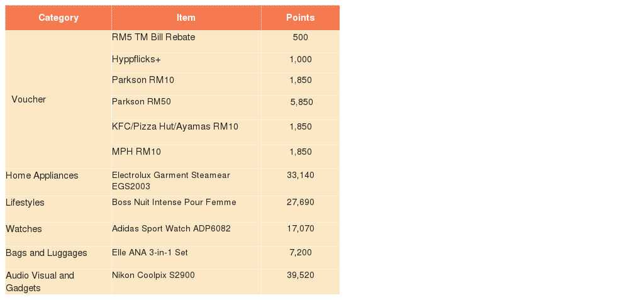The height and width of the screenshot is (300, 644).
Task: Click the MPH RM10 item
Action: [x=136, y=152]
